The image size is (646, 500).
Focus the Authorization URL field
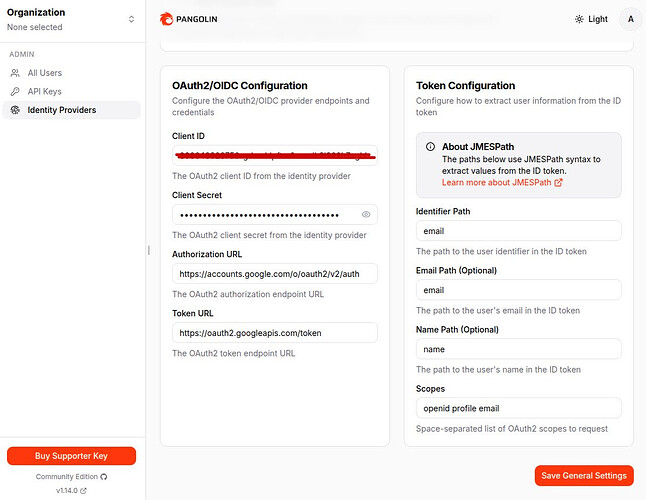[274, 273]
